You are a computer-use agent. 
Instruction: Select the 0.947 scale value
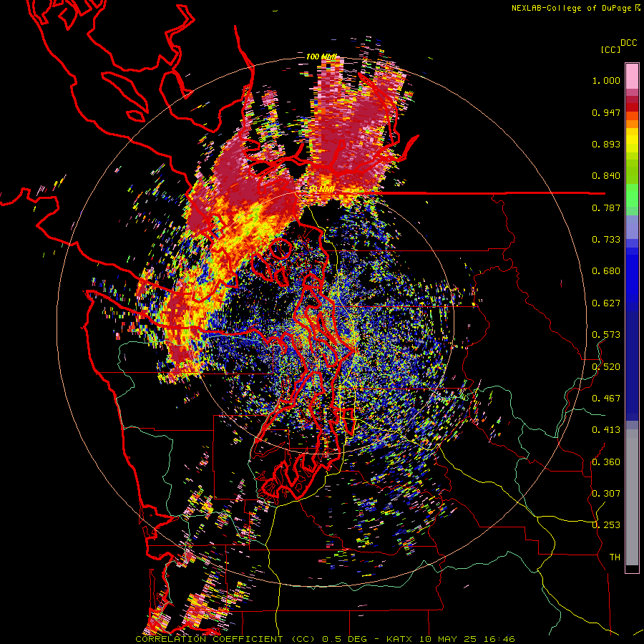[x=606, y=112]
